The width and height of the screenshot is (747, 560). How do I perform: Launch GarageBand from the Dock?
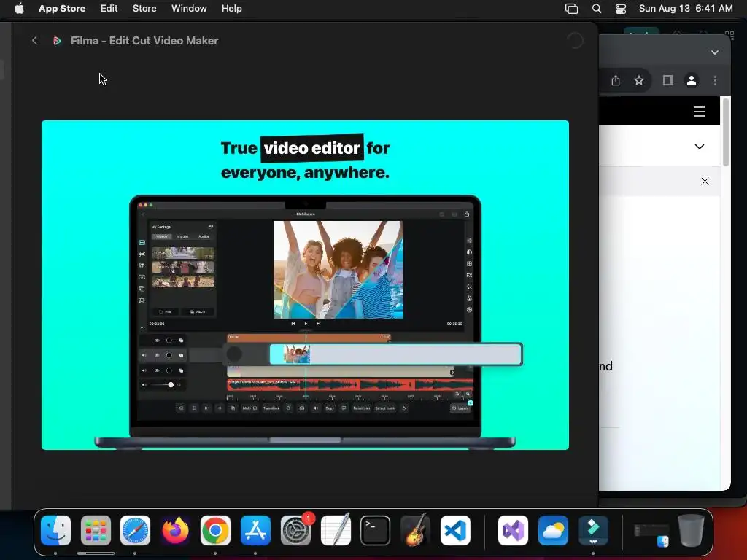pos(415,530)
